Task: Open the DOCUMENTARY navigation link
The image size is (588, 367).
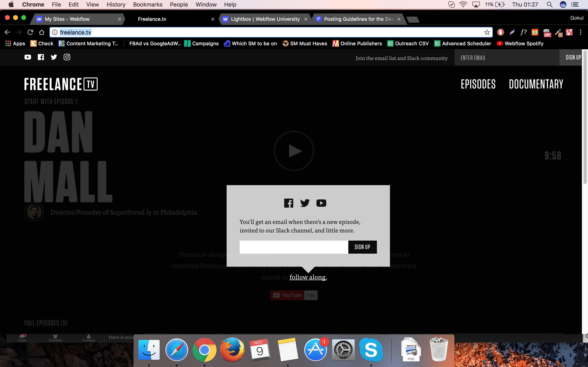Action: pyautogui.click(x=536, y=84)
